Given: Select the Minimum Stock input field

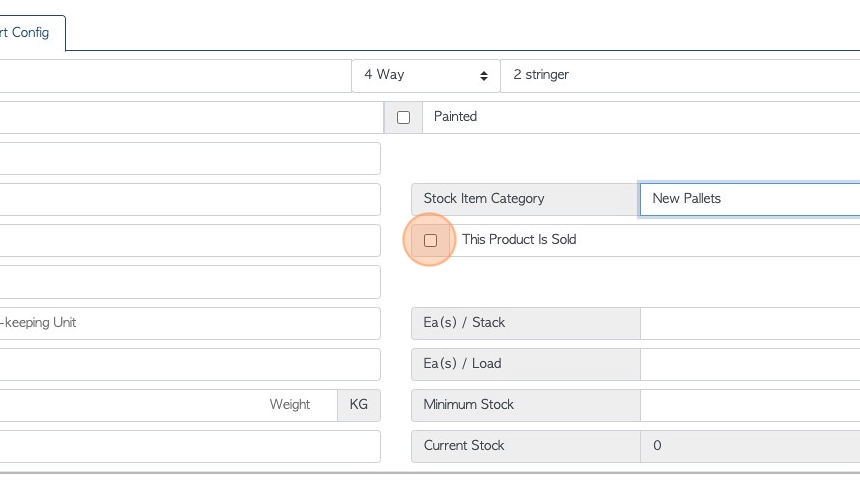Looking at the screenshot, I should [750, 405].
